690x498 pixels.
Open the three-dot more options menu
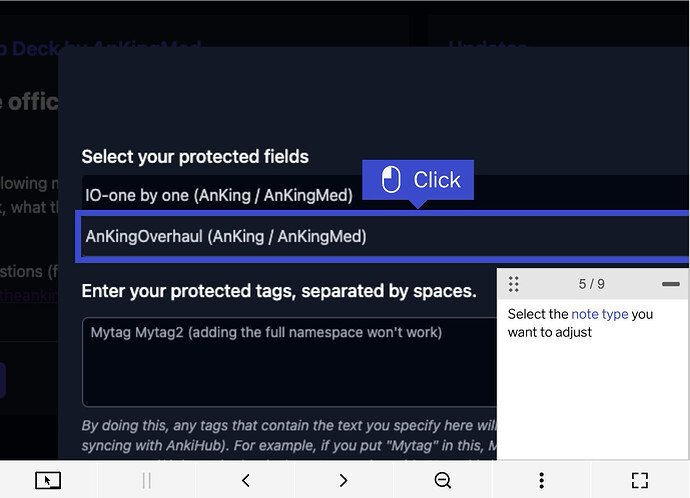pyautogui.click(x=541, y=480)
